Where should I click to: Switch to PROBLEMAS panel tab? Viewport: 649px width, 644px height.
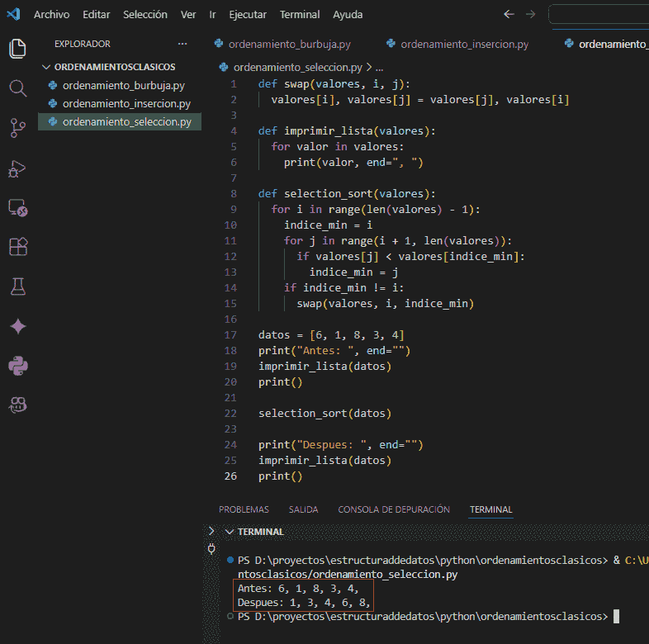(x=244, y=509)
